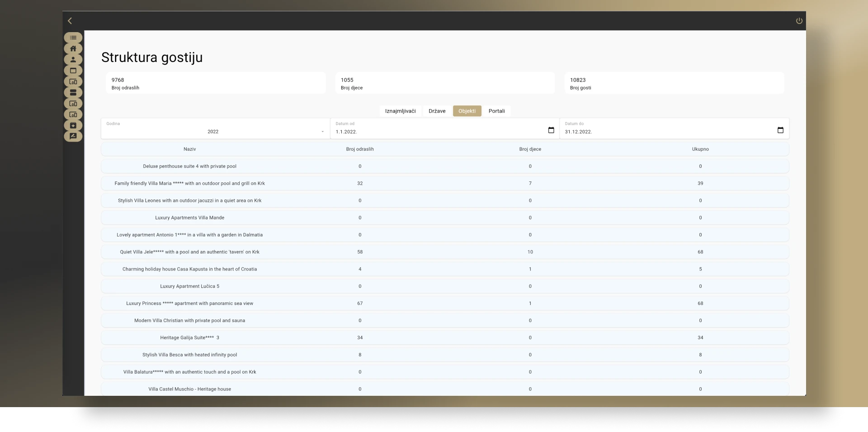
Task: Expand the Godina year dropdown
Action: (x=216, y=128)
